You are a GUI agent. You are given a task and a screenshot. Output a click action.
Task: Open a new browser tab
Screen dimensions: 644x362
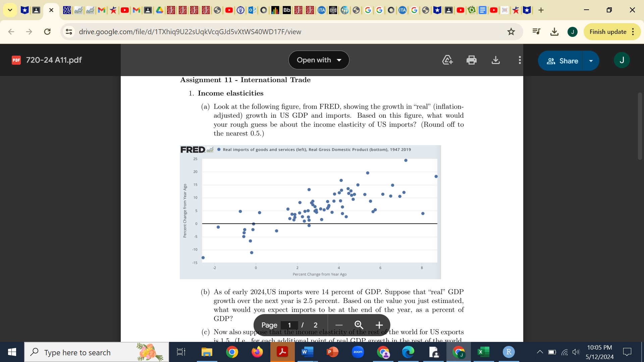[x=541, y=10]
